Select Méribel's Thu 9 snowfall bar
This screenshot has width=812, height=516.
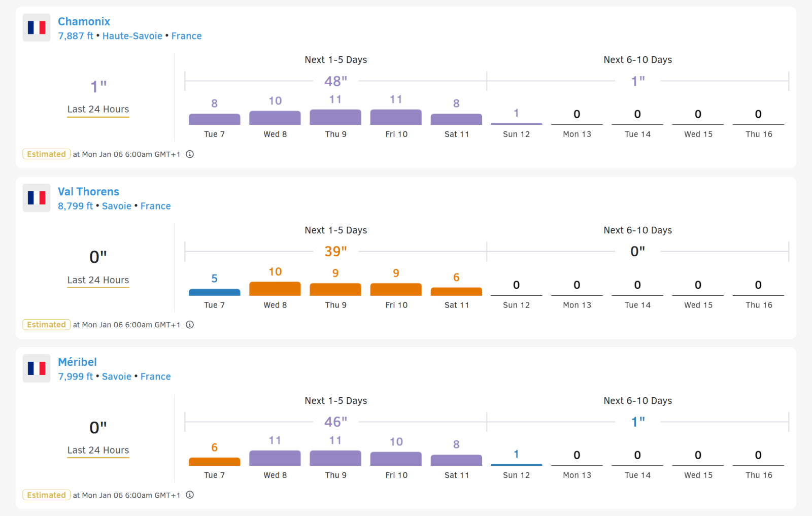[335, 458]
